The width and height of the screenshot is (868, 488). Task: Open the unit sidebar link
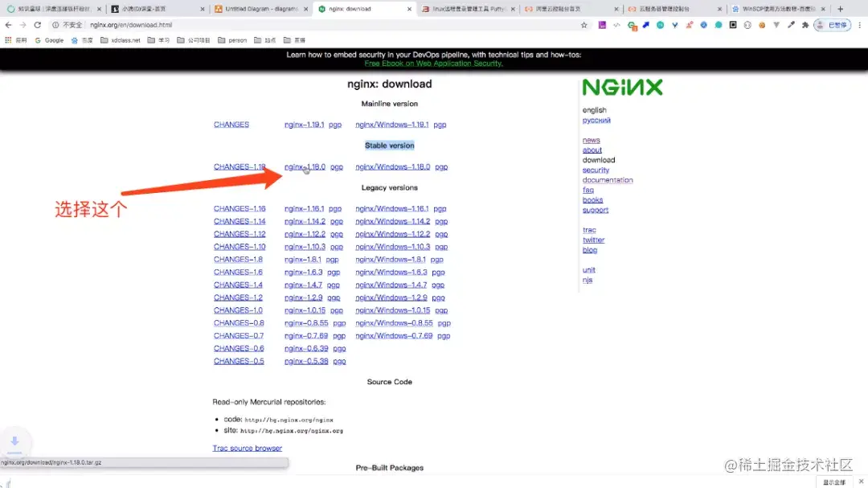[588, 270]
